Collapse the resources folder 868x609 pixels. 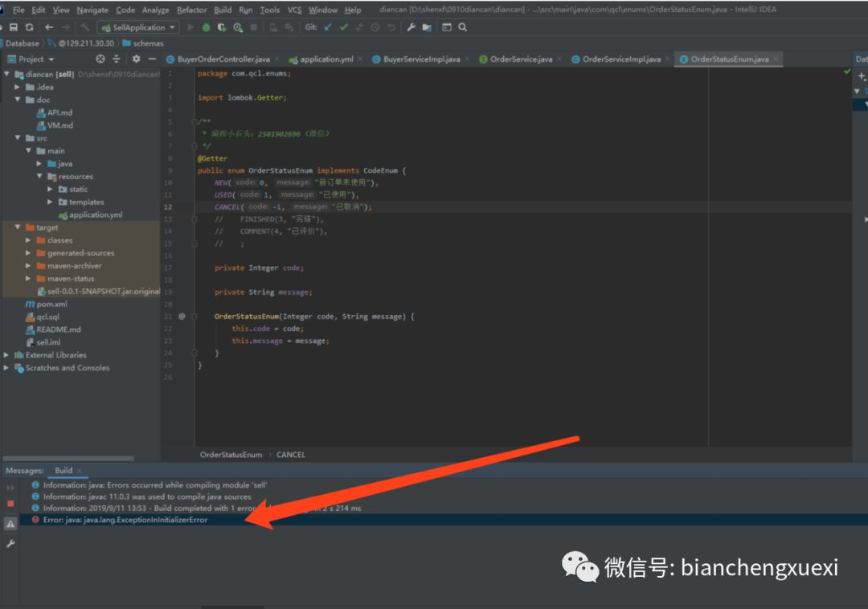[x=39, y=176]
